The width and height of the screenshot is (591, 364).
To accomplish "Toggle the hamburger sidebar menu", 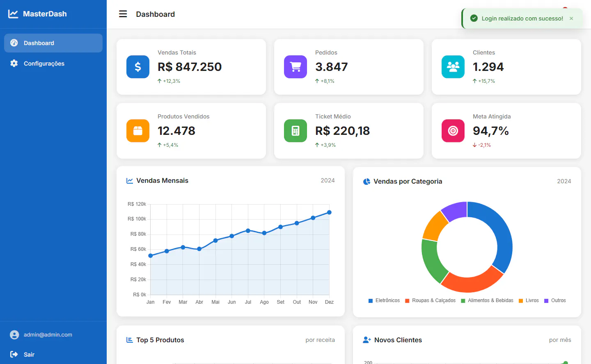I will (123, 14).
